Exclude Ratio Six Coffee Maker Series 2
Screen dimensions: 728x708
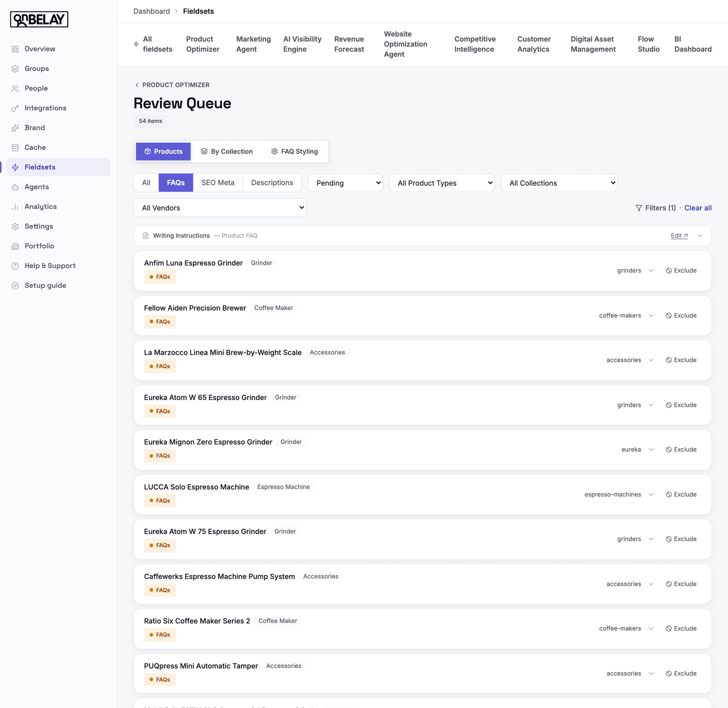coord(681,629)
